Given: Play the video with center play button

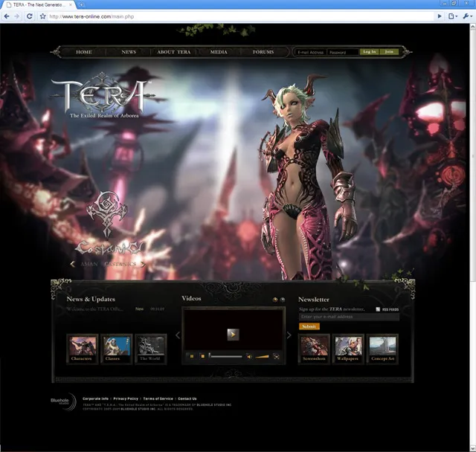Looking at the screenshot, I should click(233, 335).
